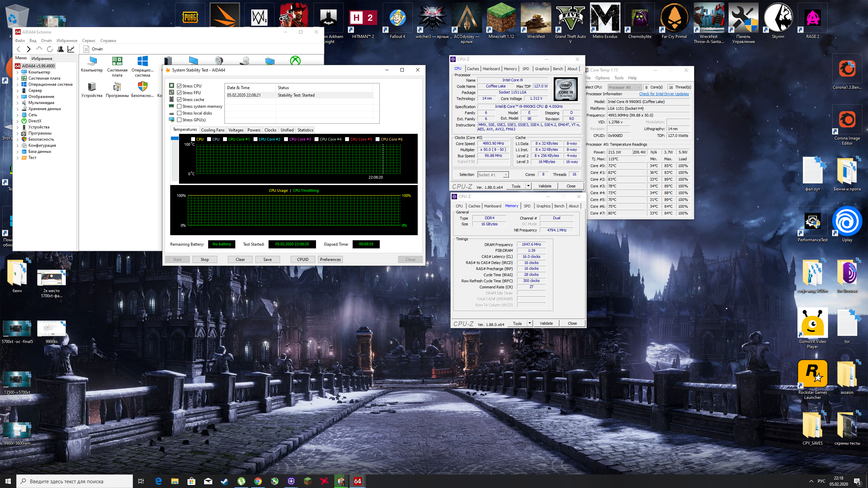This screenshot has height=488, width=868.
Task: Launch AIDA64 from the Windows taskbar
Action: point(357,481)
